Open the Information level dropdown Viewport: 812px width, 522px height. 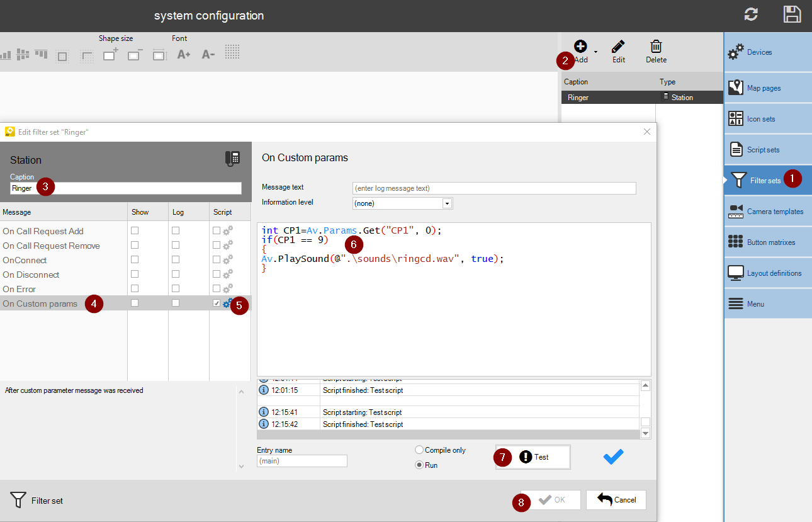tap(447, 203)
